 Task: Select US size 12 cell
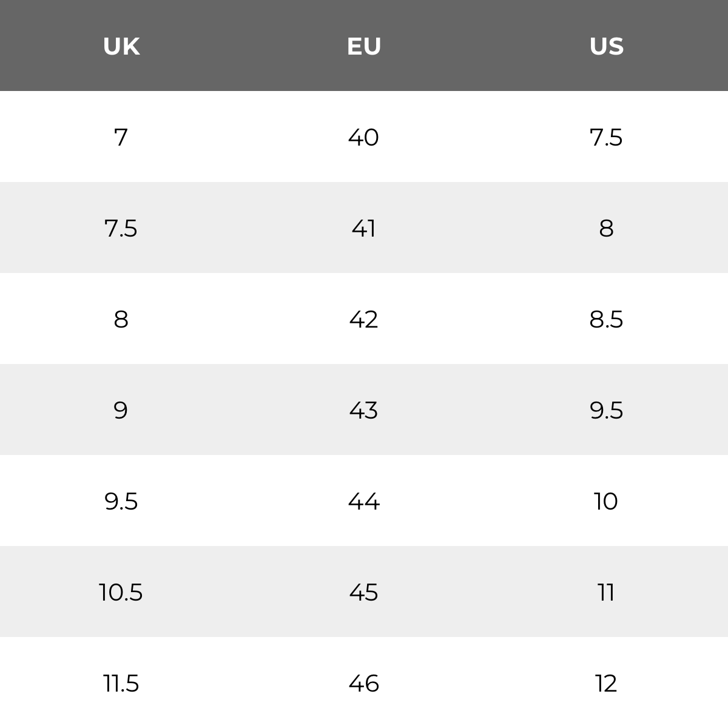coord(606,683)
